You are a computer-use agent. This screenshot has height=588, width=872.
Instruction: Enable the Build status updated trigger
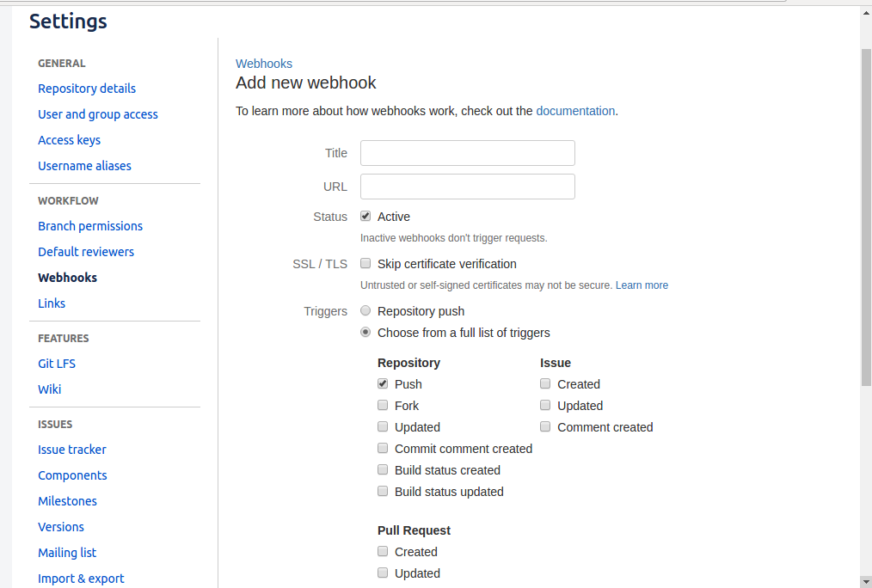coord(383,492)
